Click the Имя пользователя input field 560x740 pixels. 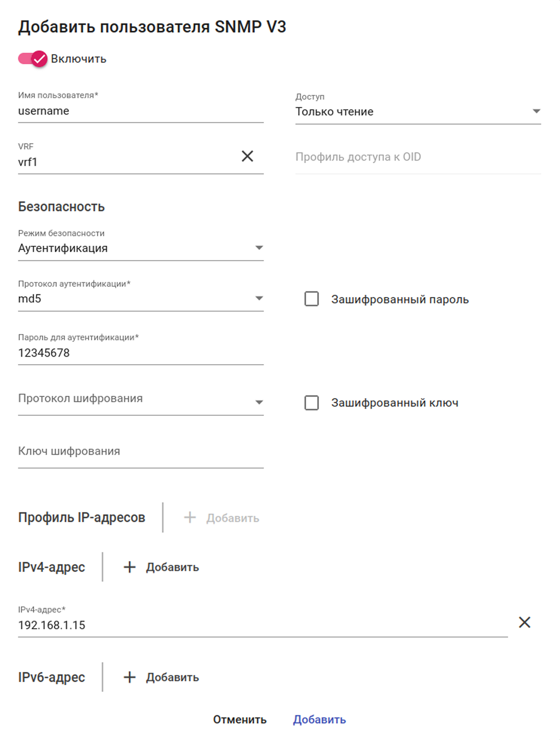click(x=140, y=111)
